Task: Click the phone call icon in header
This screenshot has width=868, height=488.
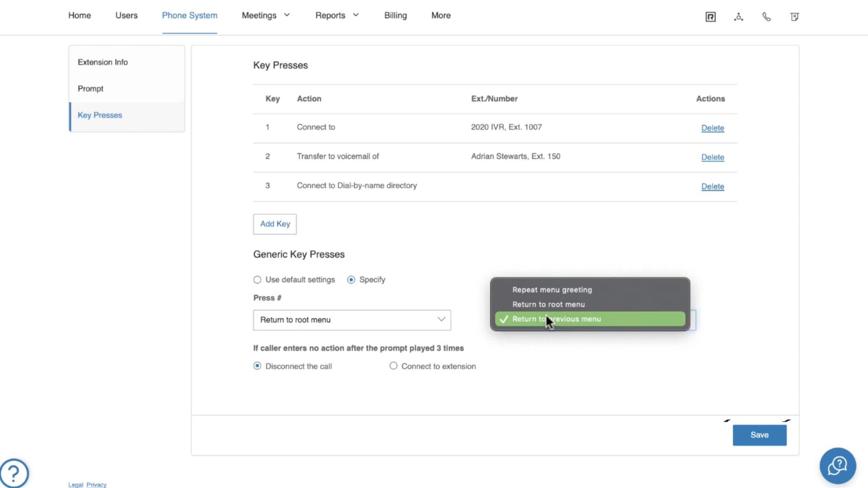Action: (767, 17)
